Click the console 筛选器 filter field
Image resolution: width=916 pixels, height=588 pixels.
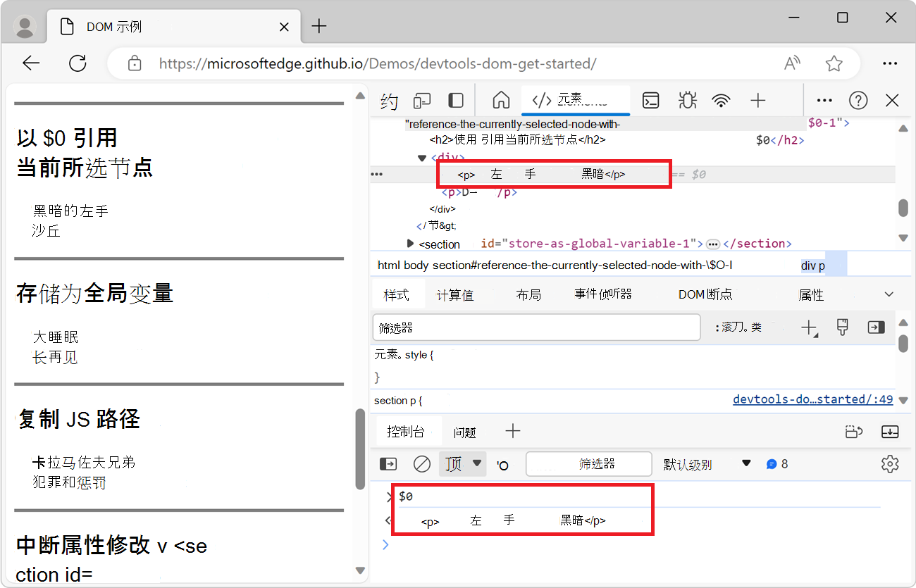pyautogui.click(x=589, y=464)
